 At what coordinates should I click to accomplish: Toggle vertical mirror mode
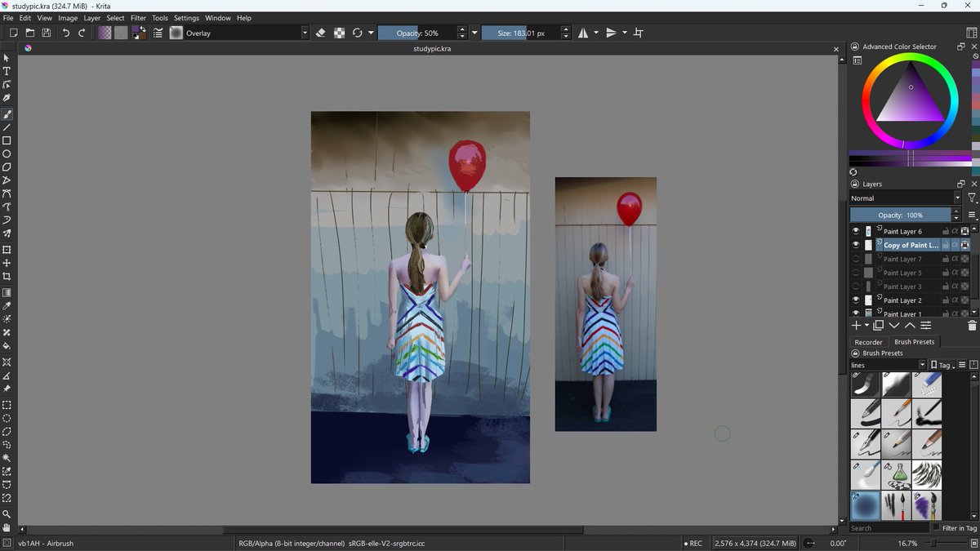[611, 33]
